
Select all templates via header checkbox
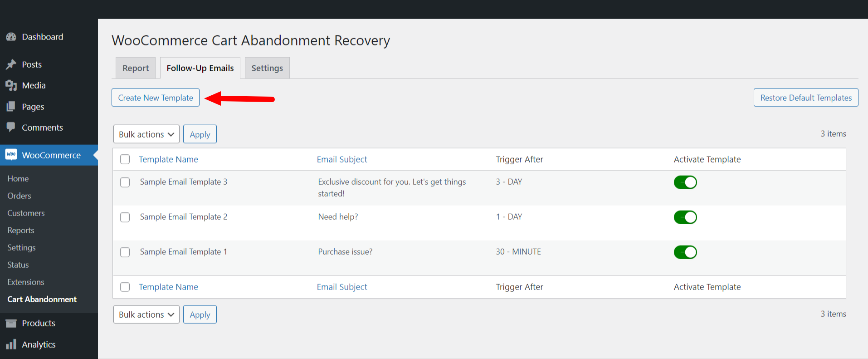(x=125, y=159)
